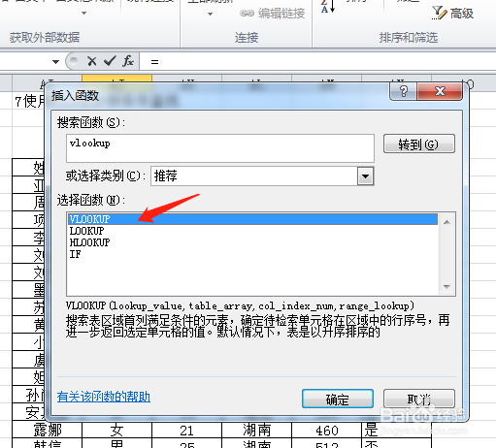Click the 转到(G) button
Viewport: 496px width, 448px height.
coord(419,144)
